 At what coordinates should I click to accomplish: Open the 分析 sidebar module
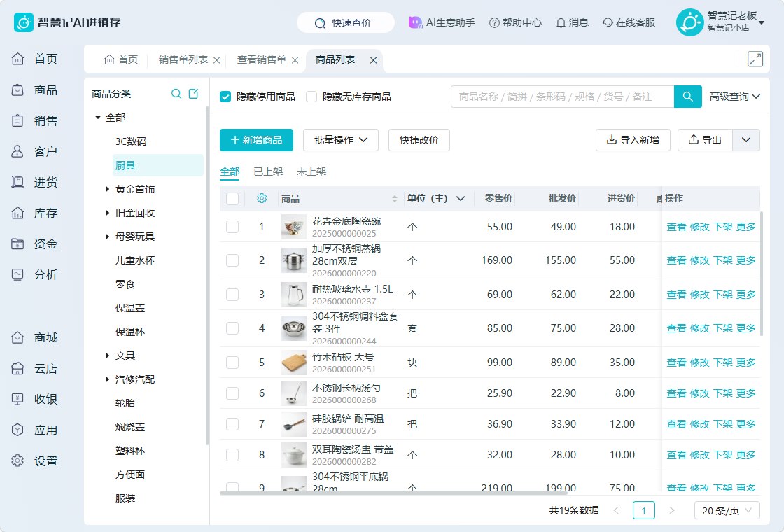click(x=34, y=274)
